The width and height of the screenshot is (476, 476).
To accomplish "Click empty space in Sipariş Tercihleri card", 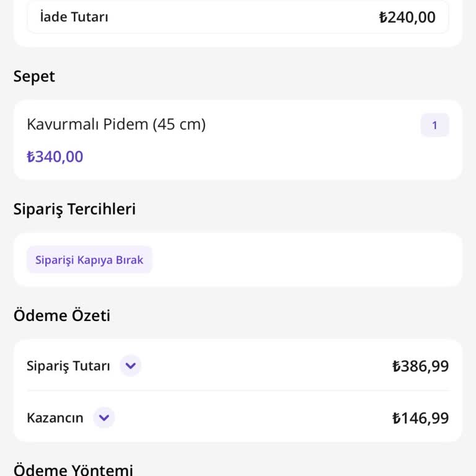I will coord(310,260).
